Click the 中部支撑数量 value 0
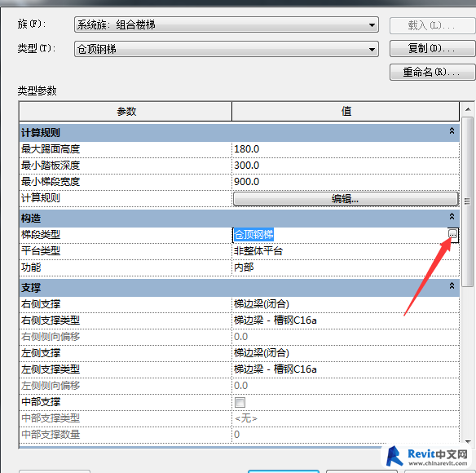 pyautogui.click(x=346, y=435)
